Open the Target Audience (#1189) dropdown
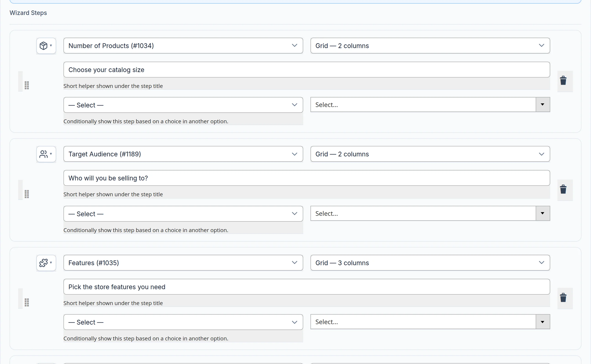Viewport: 591px width, 364px height. point(183,154)
